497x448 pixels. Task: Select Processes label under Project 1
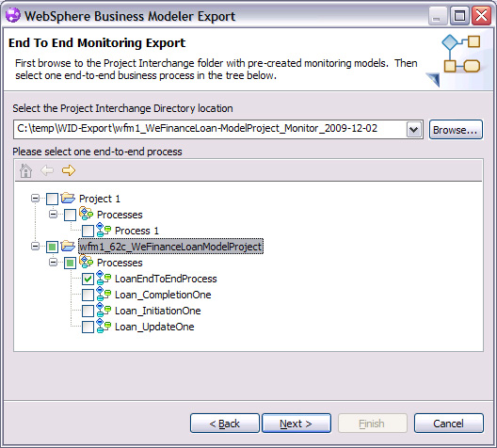coord(120,215)
